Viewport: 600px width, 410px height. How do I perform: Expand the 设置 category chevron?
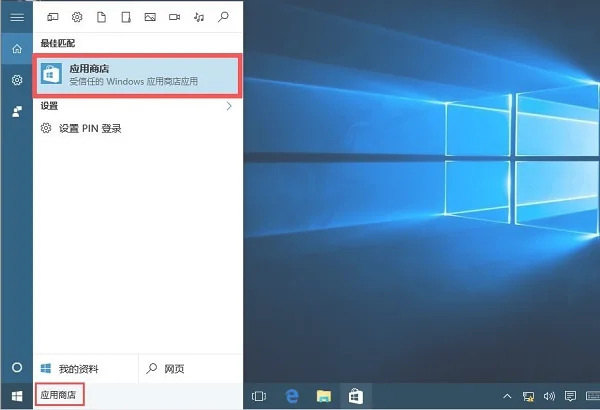point(229,106)
